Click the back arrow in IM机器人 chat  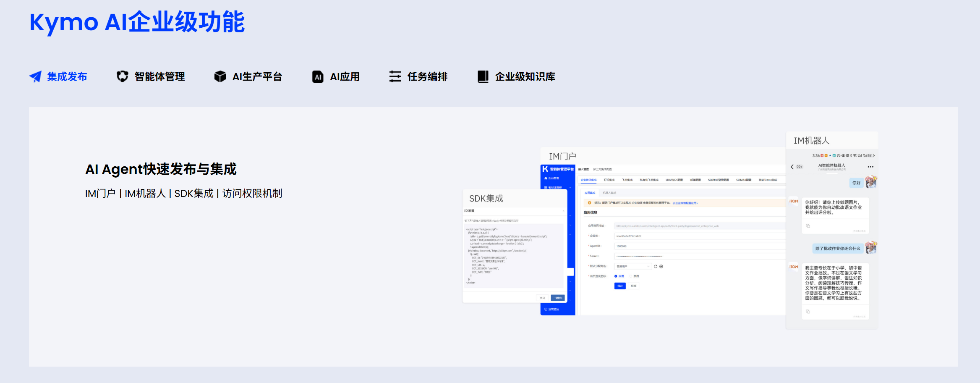[x=792, y=167]
